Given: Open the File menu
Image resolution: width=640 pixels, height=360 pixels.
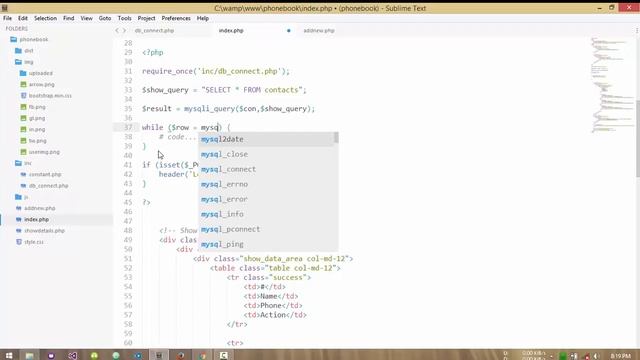Looking at the screenshot, I should click(7, 18).
